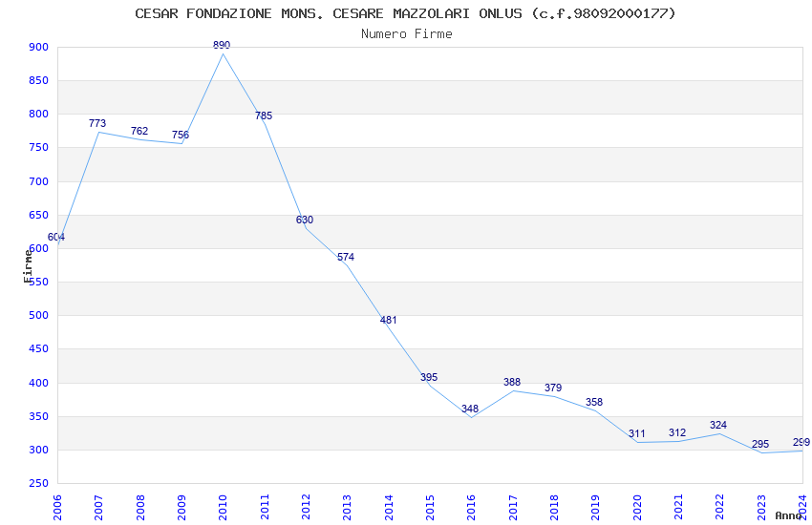Click the 2014 x-axis year label

tap(389, 508)
